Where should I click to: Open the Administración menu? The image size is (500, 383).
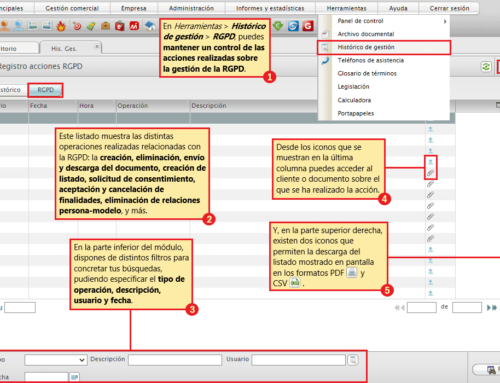pos(191,8)
